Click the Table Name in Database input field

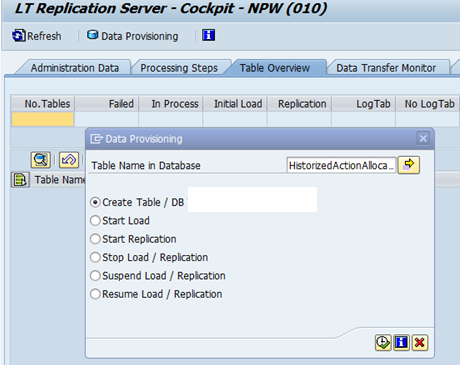tap(341, 165)
